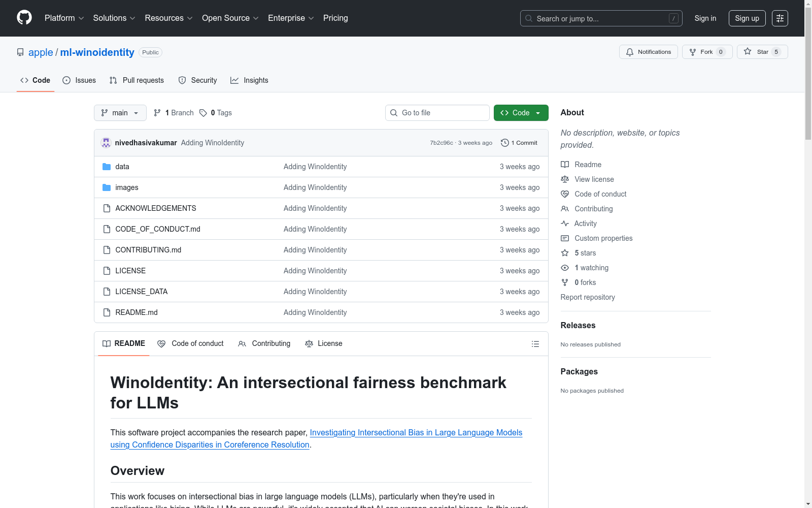Open the Code of conduct sidebar link
This screenshot has width=812, height=508.
click(x=600, y=194)
